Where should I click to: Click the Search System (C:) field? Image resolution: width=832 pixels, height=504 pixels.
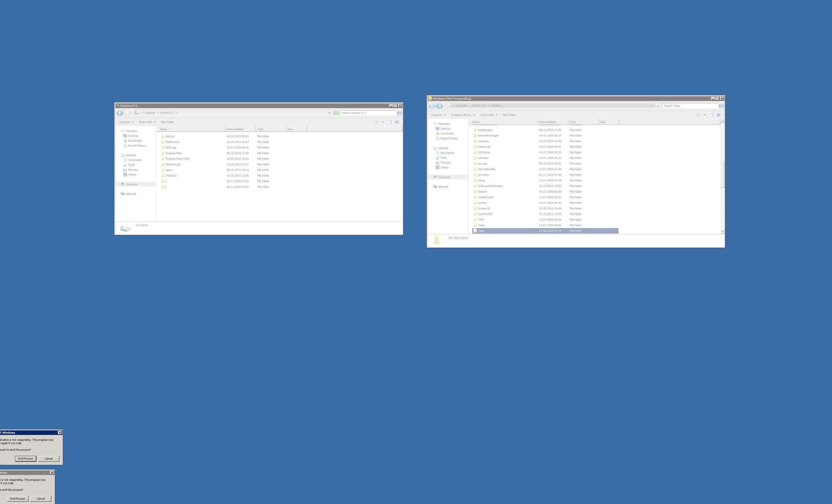tap(368, 113)
